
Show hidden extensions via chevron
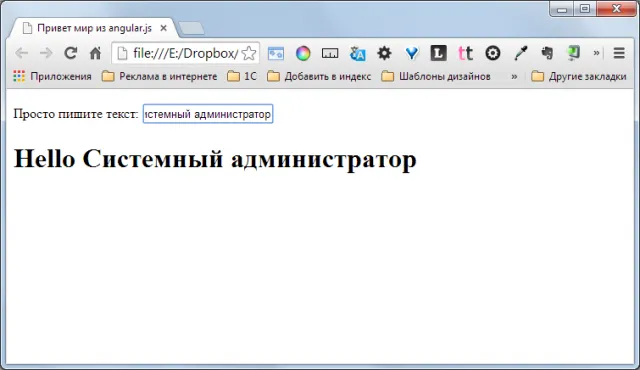(x=596, y=53)
